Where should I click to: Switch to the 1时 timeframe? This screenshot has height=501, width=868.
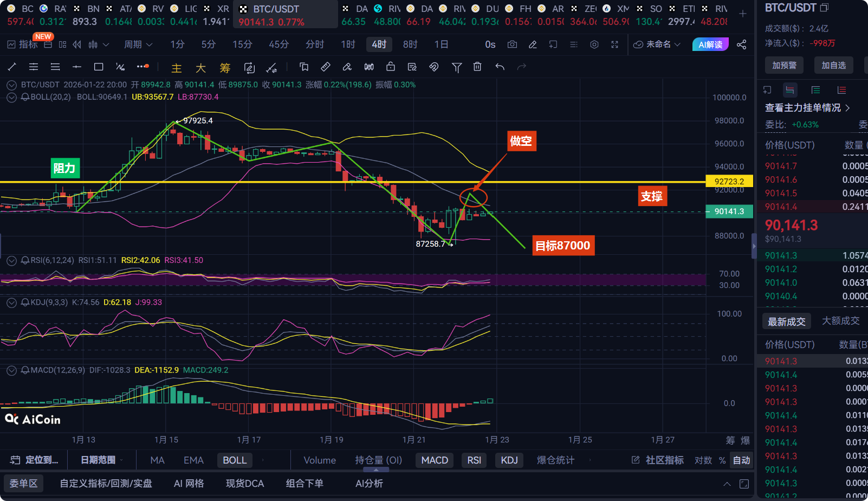coord(348,44)
